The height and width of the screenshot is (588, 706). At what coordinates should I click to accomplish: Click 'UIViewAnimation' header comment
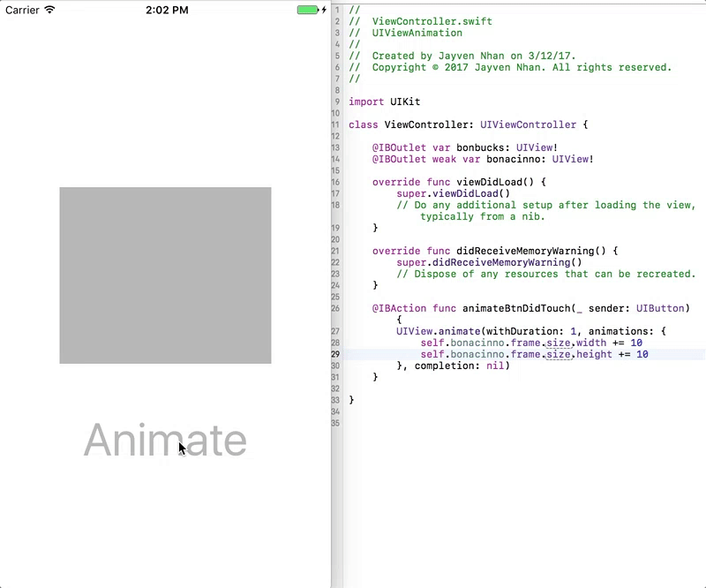coord(417,33)
